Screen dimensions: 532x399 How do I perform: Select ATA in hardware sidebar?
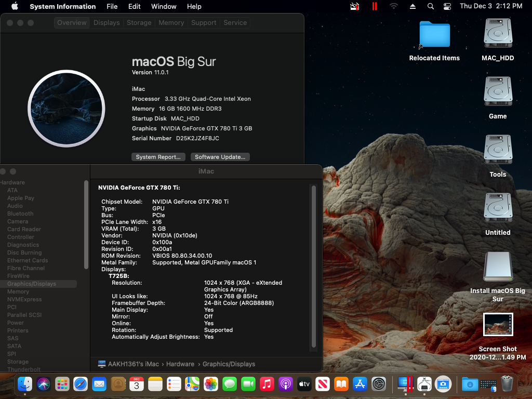(12, 190)
